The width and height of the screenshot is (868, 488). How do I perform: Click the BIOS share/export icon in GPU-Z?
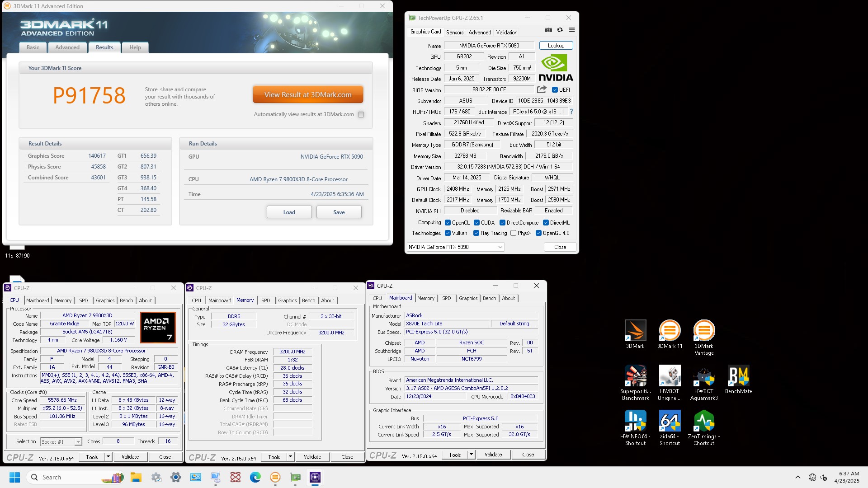pyautogui.click(x=542, y=89)
